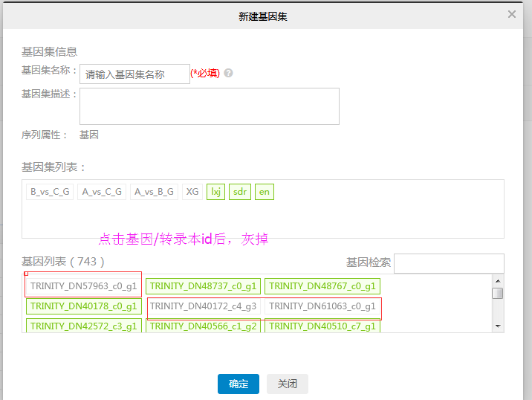Viewport: 532px width, 400px height.
Task: Click the gene list scrollbar up arrow
Action: pyautogui.click(x=498, y=281)
